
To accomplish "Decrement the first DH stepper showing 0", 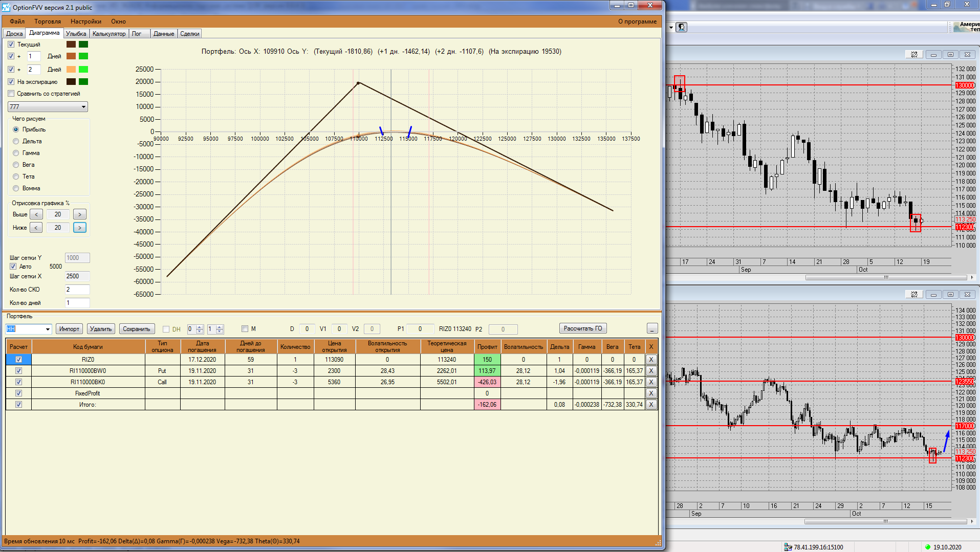I will pyautogui.click(x=200, y=332).
